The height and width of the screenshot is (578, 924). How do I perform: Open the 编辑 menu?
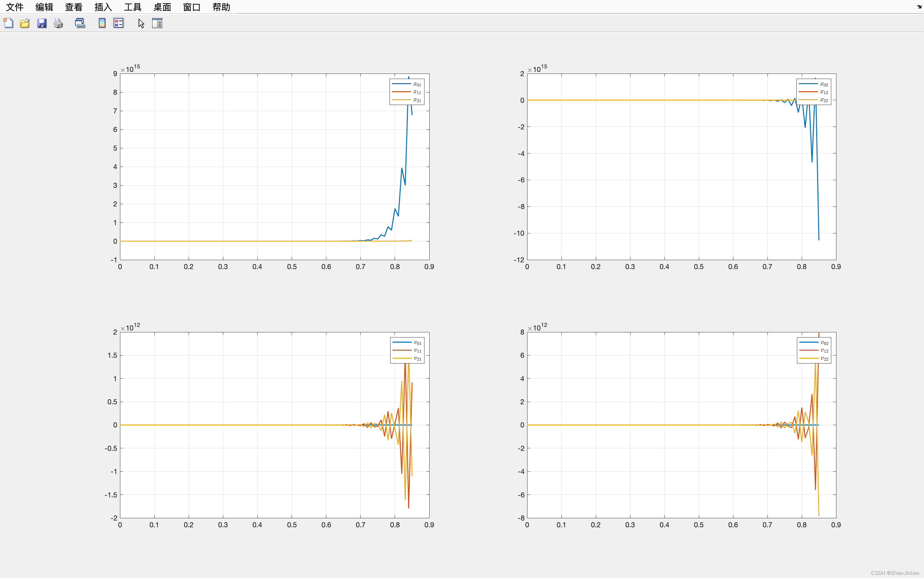44,7
